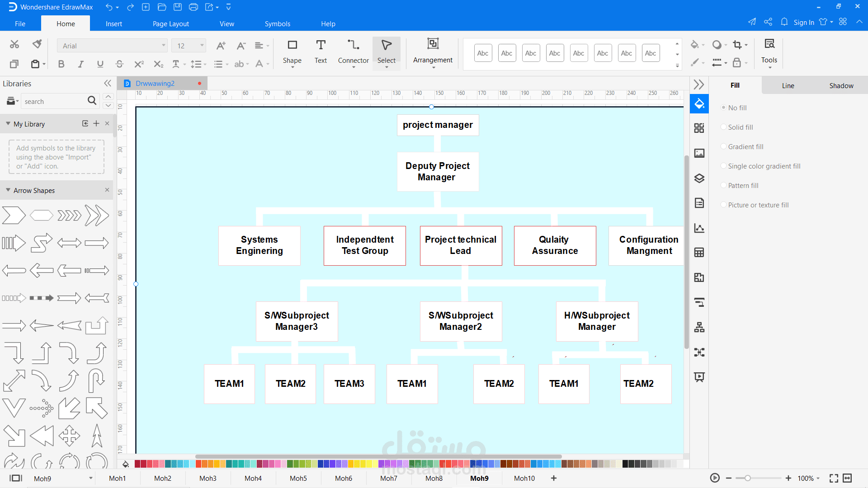Open the Arrangement dropdown
Viewport: 868px width, 488px height.
433,67
